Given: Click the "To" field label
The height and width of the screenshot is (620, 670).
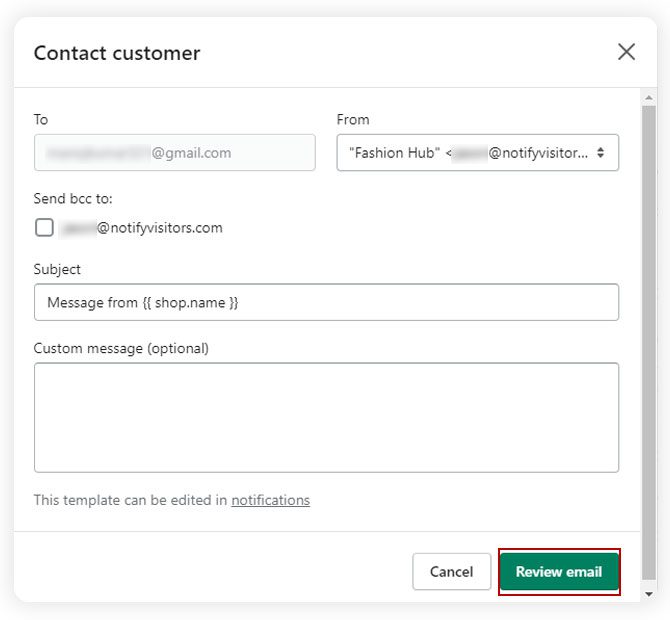Looking at the screenshot, I should 41,119.
